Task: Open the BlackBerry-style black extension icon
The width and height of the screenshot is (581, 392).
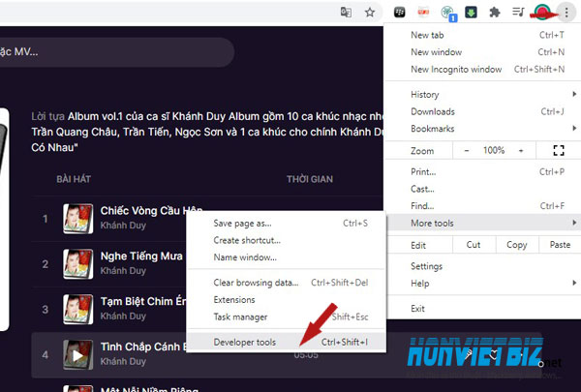Action: pyautogui.click(x=399, y=13)
